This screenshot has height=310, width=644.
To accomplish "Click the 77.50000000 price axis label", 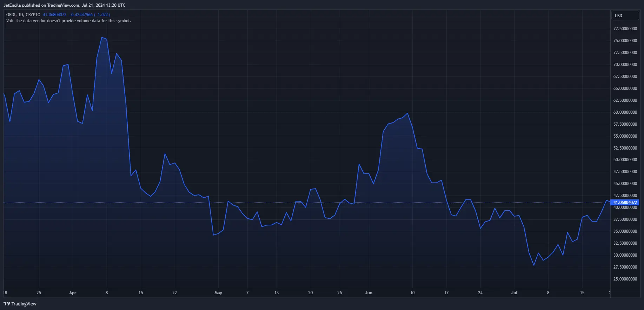I will 625,29.
